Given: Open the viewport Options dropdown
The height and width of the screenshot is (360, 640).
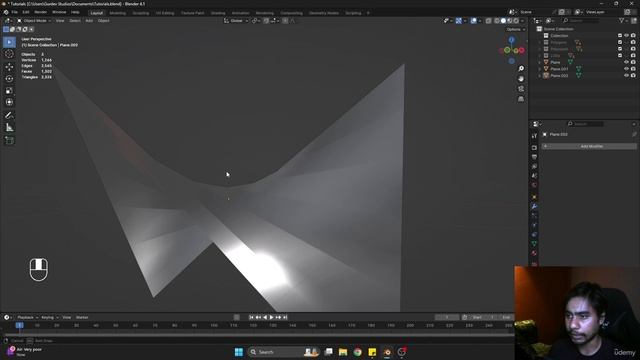Looking at the screenshot, I should tap(516, 29).
